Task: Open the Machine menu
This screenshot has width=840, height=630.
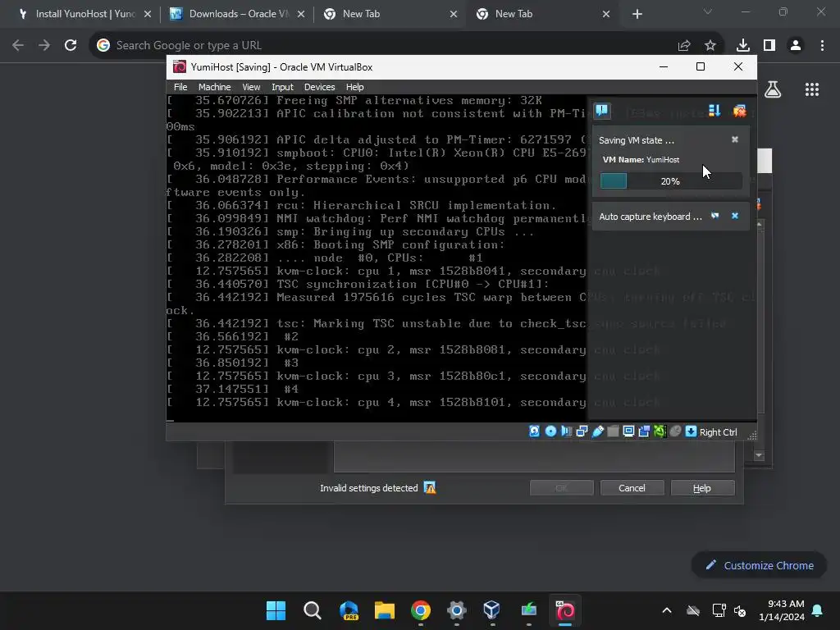Action: point(214,87)
